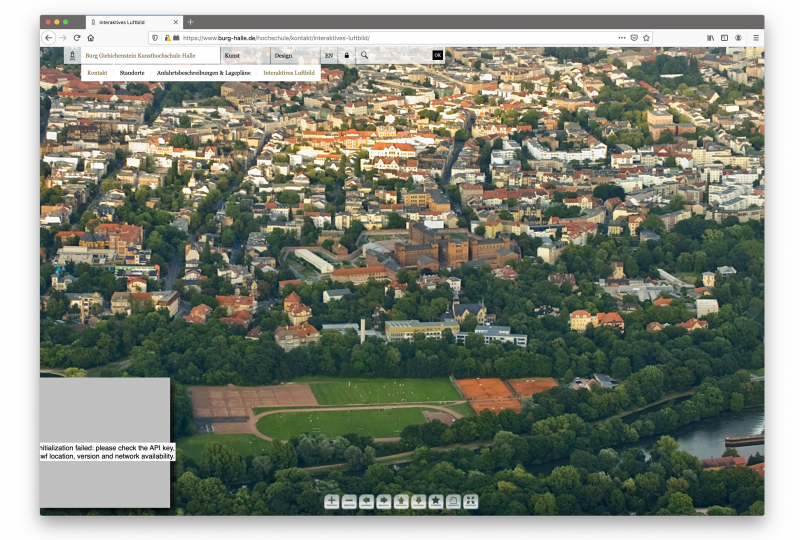This screenshot has height=540, width=800.
Task: Click the padlock login icon
Action: (347, 56)
